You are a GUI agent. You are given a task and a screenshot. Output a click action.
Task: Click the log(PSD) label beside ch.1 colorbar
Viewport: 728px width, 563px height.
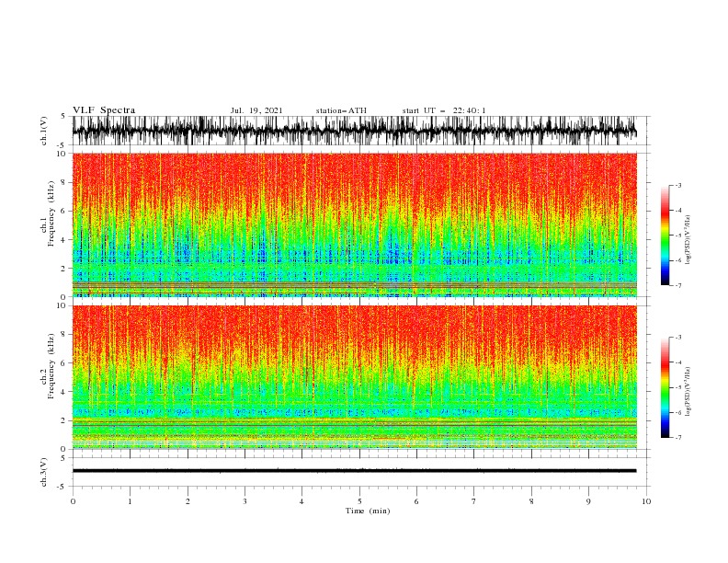tap(688, 240)
